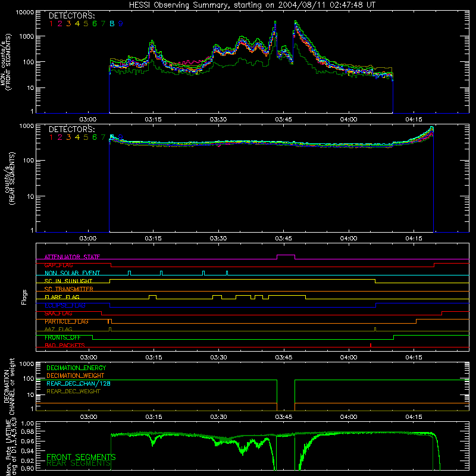Select cyan detector number 8 in front segments legend
The width and height of the screenshot is (476, 476).
click(112, 24)
